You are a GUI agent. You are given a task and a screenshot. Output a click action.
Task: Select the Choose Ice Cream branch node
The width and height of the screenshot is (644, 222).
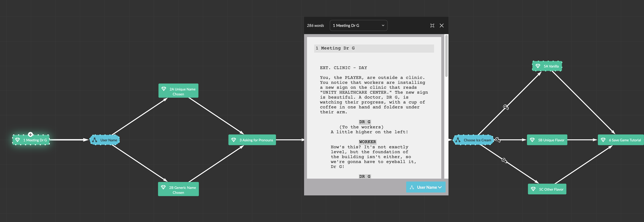click(473, 140)
